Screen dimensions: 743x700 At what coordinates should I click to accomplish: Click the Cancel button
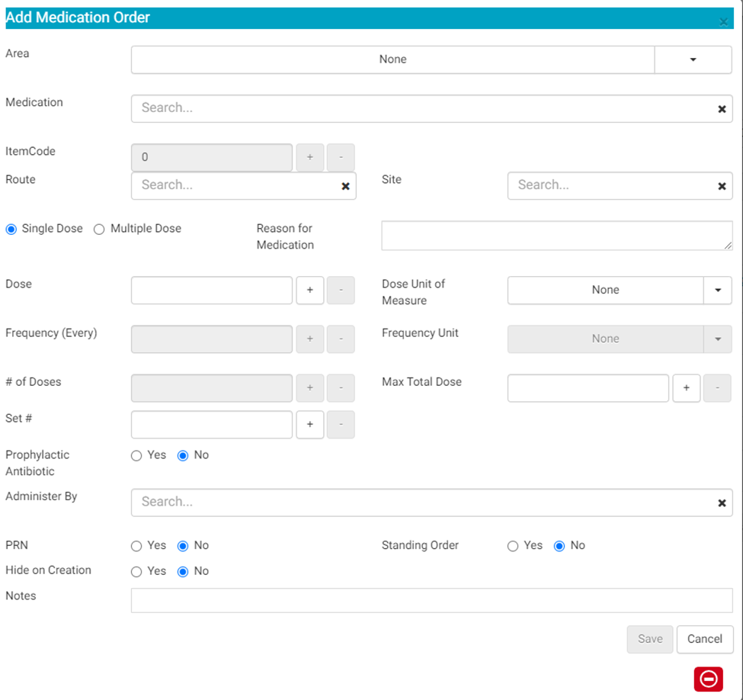(704, 639)
